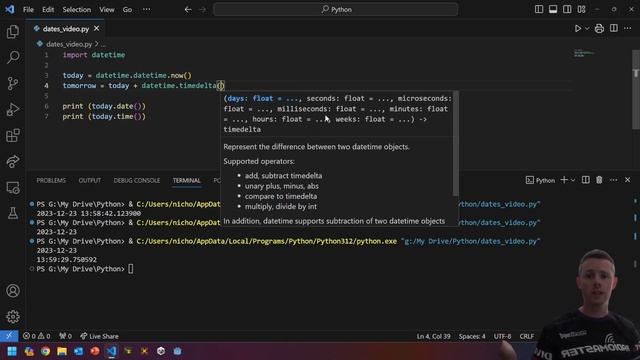Screen dimensions: 640x360
Task: Open Outlook from the taskbar
Action: pos(78,351)
